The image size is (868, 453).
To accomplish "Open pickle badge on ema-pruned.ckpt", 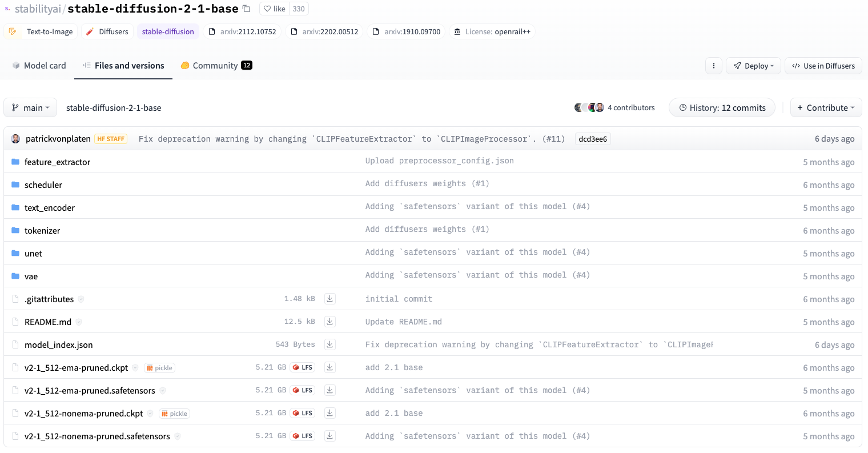I will coord(159,368).
